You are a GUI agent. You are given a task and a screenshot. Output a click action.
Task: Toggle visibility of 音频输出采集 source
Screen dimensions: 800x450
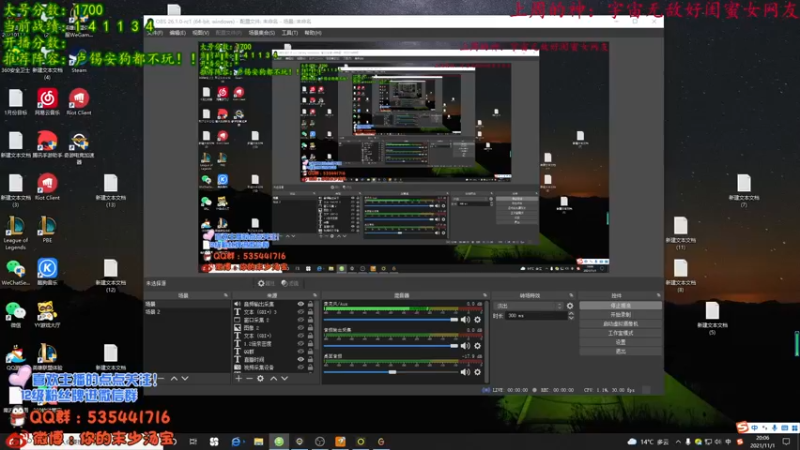(x=301, y=304)
